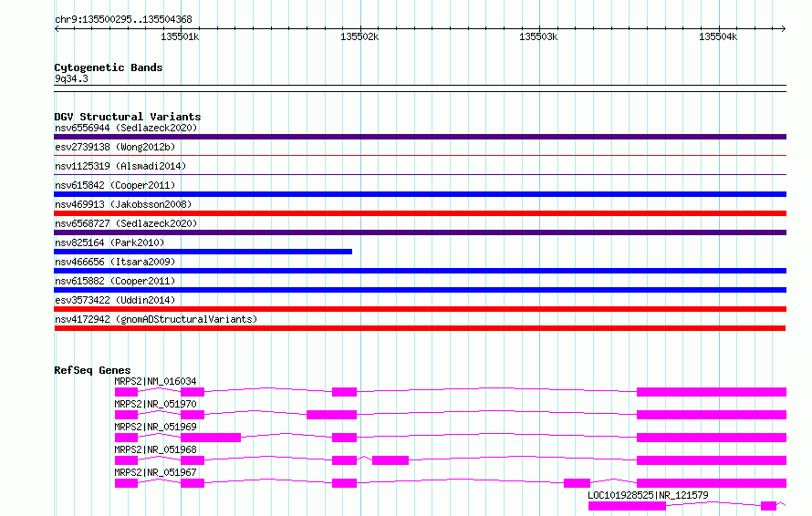Click the nsv615842 (Cooper2011) blue bar
812x516 pixels.
pos(420,194)
